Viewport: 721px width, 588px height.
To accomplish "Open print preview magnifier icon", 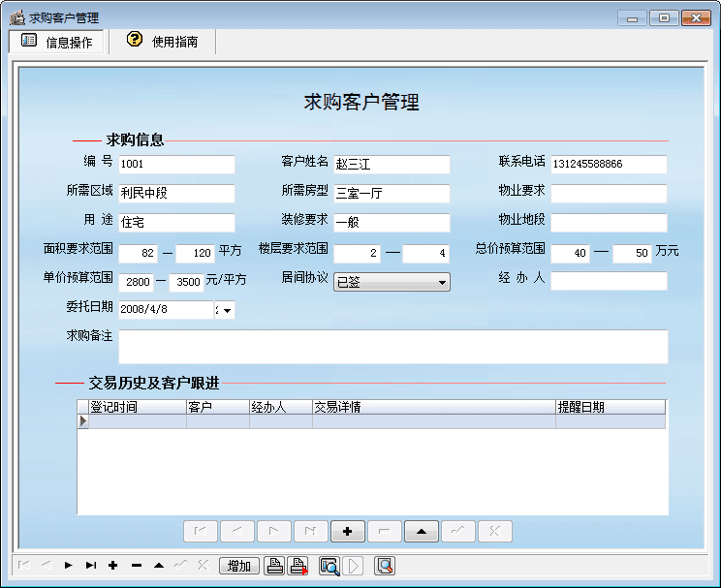I will coord(329,566).
